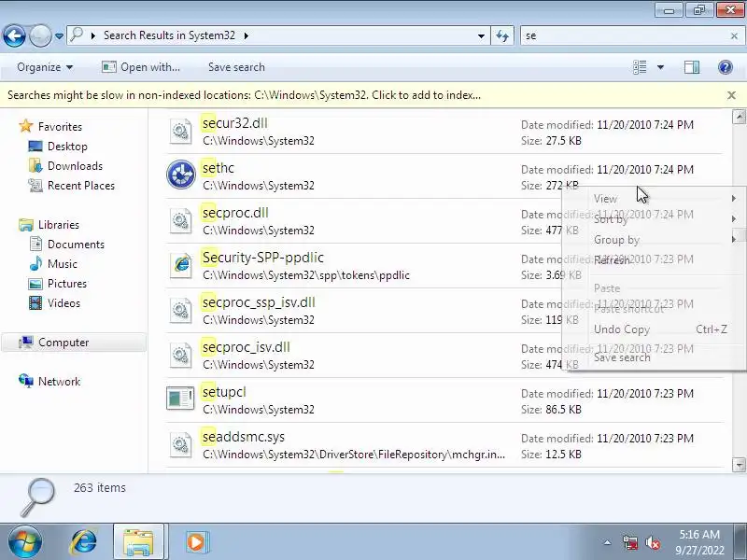Viewport: 747px width, 560px height.
Task: Click the search magnifier icon in address bar
Action: tap(77, 35)
